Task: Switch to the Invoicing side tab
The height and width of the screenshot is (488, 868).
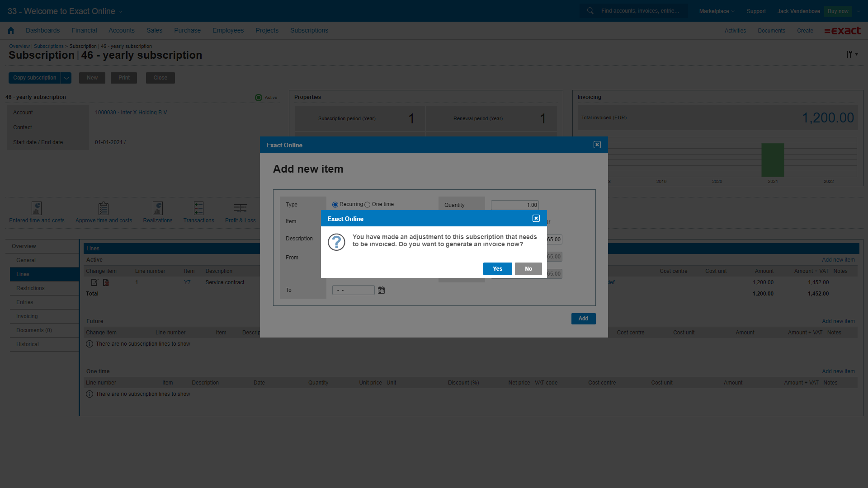Action: click(27, 316)
